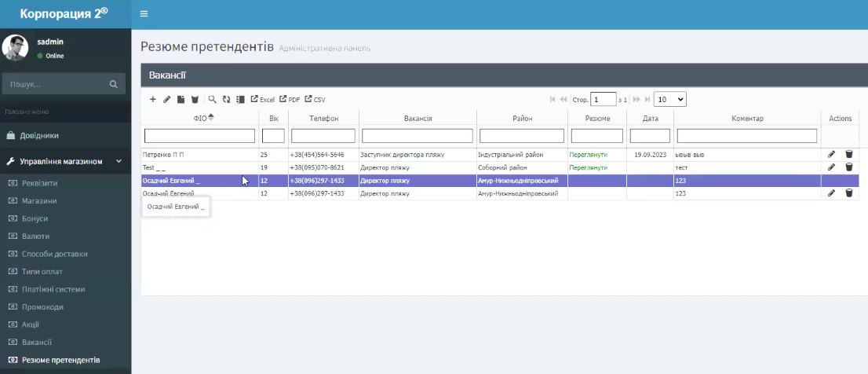Go to last page of grid
868x374 pixels.
point(647,100)
